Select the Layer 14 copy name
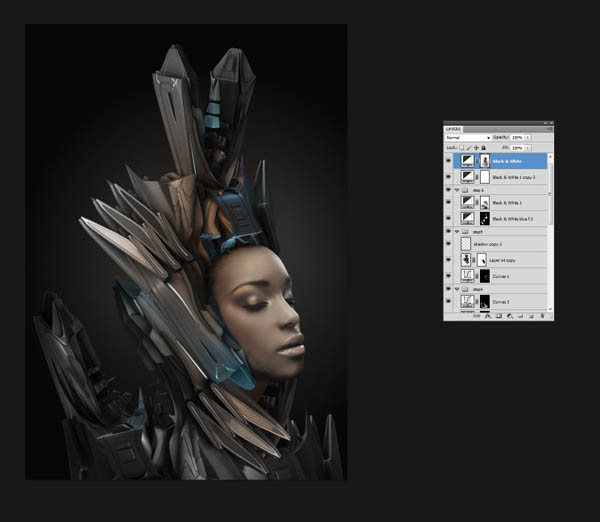The width and height of the screenshot is (600, 522). pos(502,260)
